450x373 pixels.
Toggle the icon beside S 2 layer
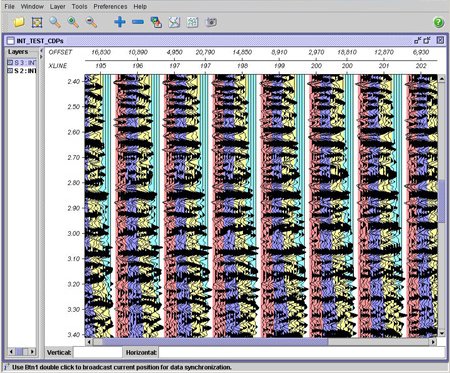10,70
